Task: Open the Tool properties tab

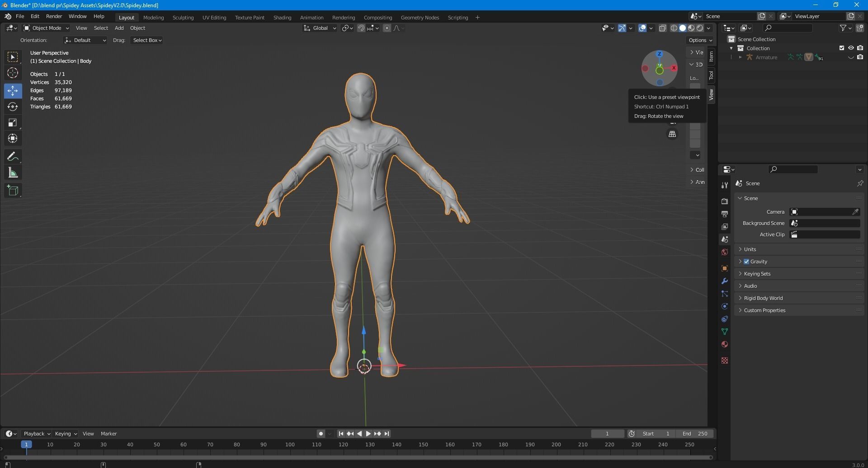Action: pos(725,185)
